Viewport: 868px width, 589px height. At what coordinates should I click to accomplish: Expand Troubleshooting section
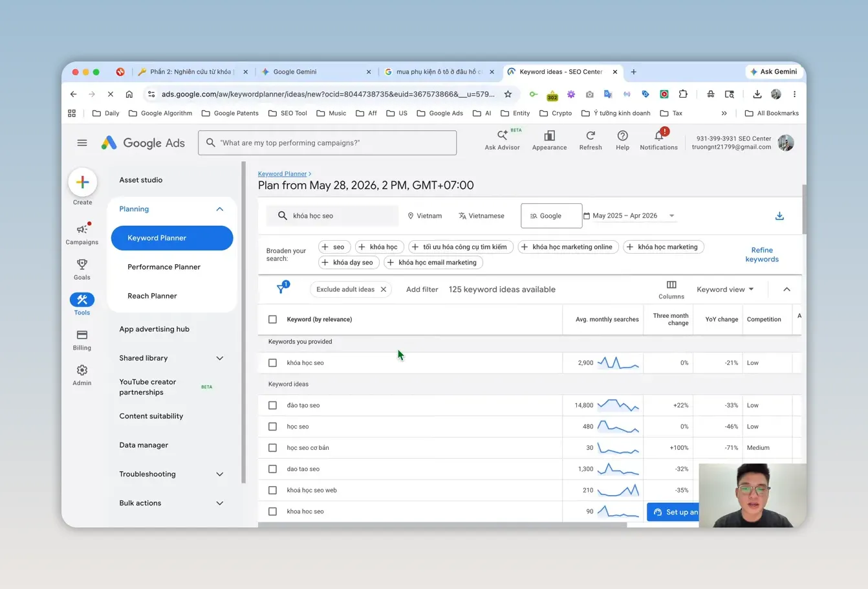(219, 474)
